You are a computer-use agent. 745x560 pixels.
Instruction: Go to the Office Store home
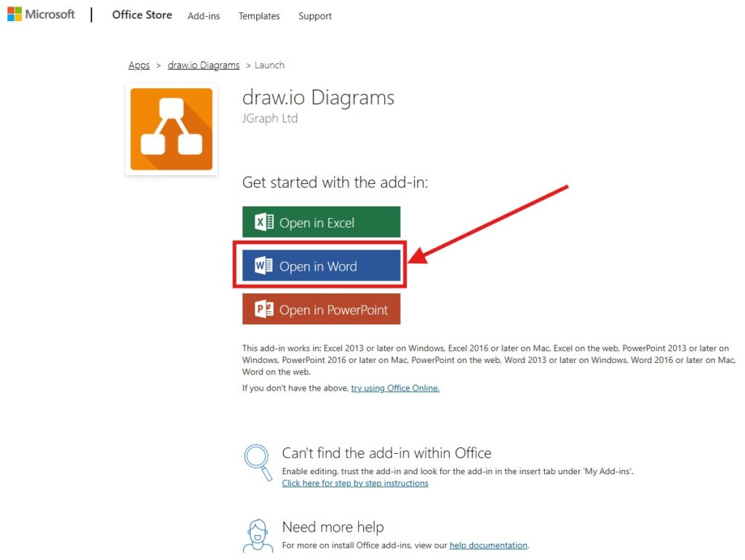tap(142, 15)
